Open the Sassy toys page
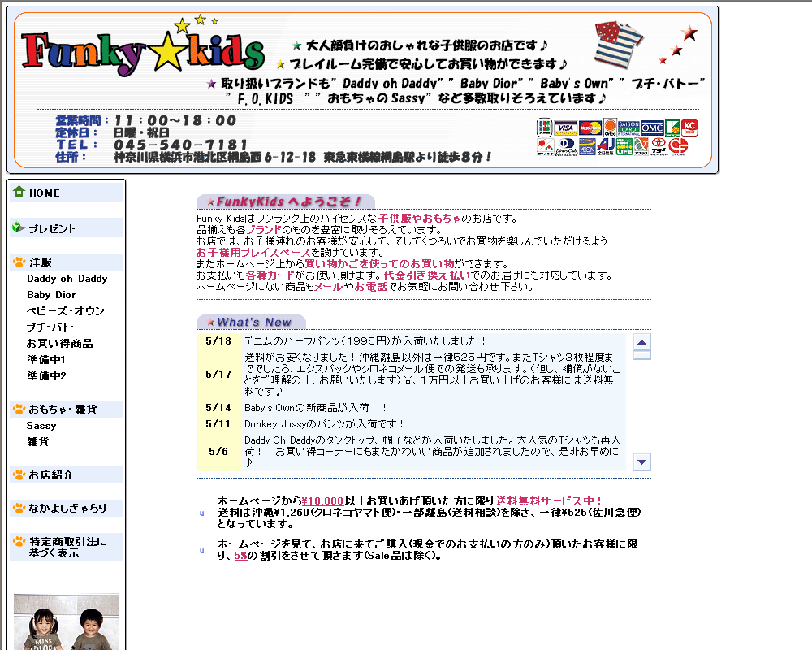The width and height of the screenshot is (812, 650). tap(41, 426)
